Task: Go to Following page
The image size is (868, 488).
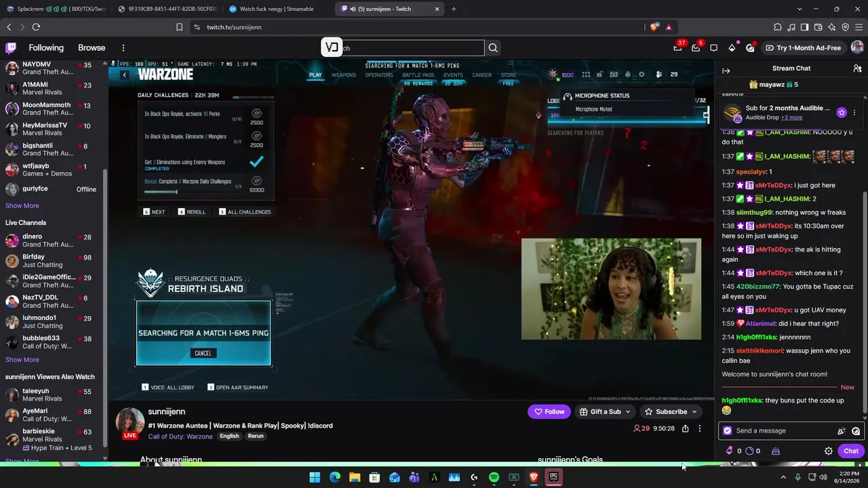Action: [x=46, y=47]
